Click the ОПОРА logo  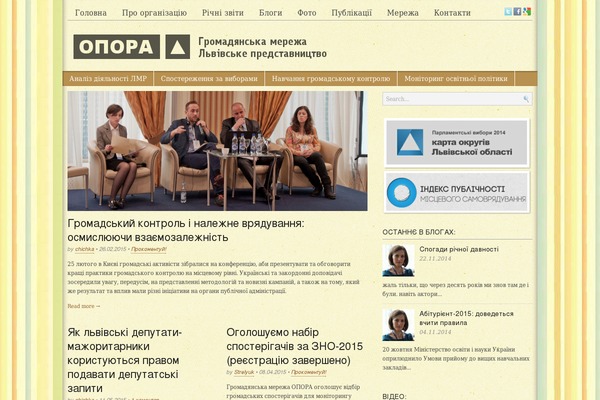click(x=116, y=47)
